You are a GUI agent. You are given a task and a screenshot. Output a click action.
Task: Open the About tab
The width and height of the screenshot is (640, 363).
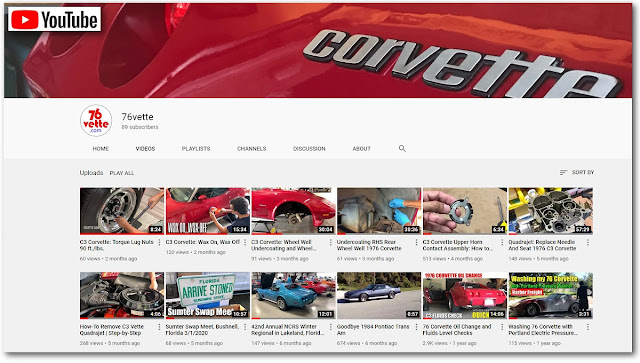[362, 149]
